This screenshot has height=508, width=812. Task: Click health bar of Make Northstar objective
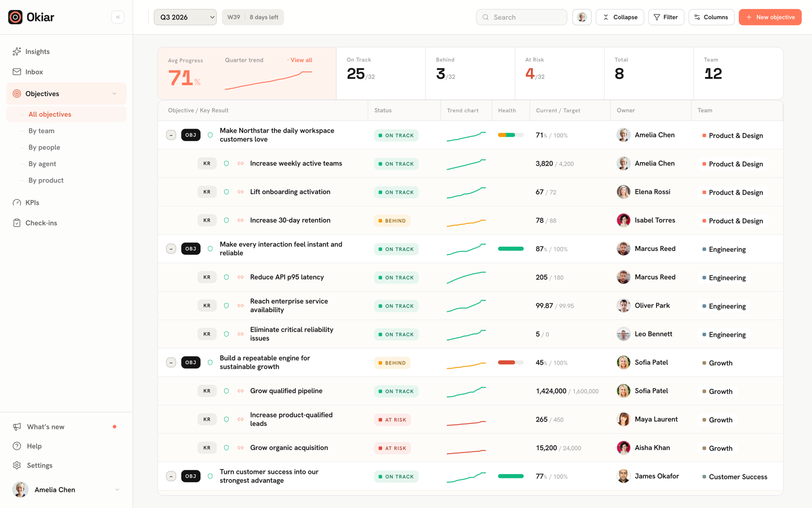click(x=511, y=135)
